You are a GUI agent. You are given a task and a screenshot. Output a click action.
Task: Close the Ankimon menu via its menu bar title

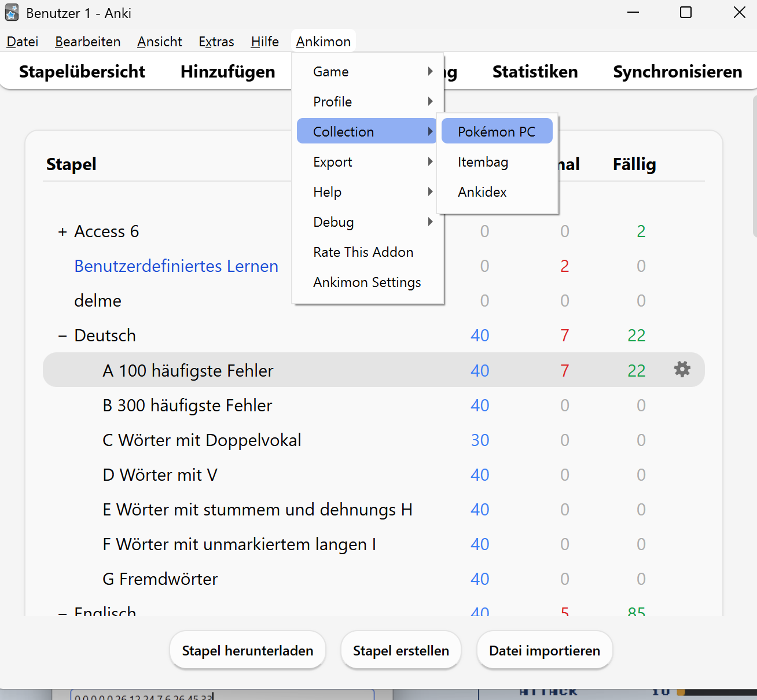click(324, 42)
